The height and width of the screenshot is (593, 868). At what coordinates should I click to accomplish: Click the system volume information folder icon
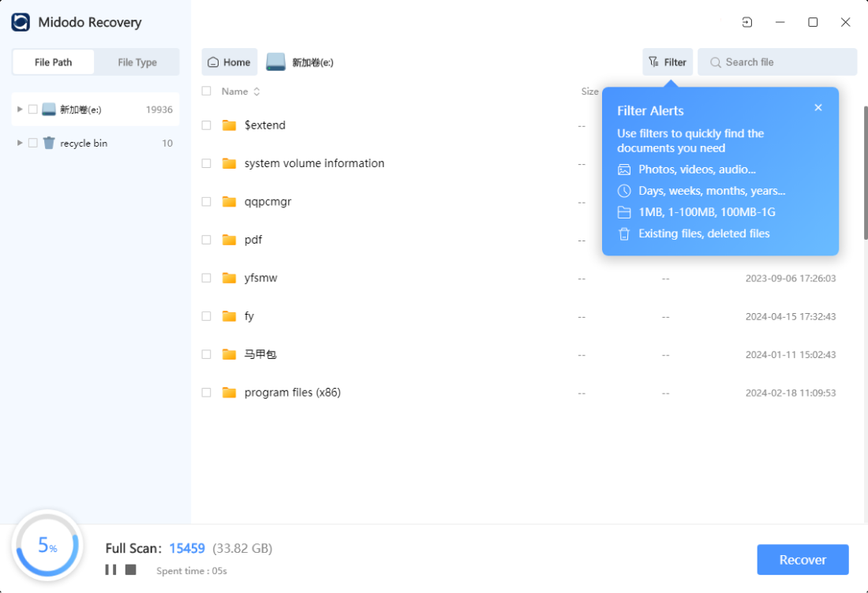[229, 164]
